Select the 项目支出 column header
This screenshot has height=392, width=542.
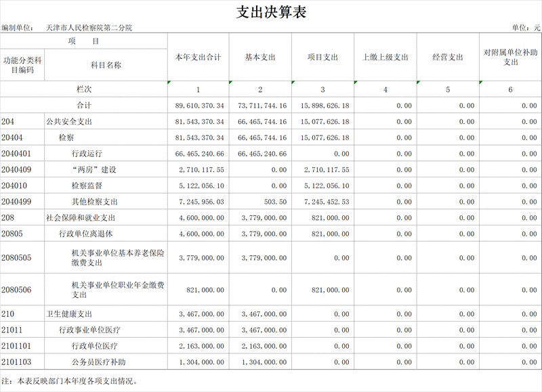point(323,58)
